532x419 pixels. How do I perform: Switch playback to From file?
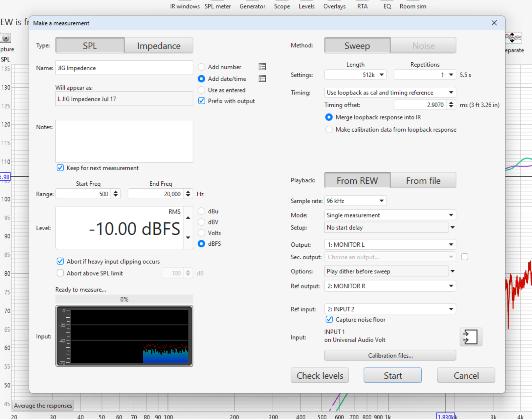(423, 180)
